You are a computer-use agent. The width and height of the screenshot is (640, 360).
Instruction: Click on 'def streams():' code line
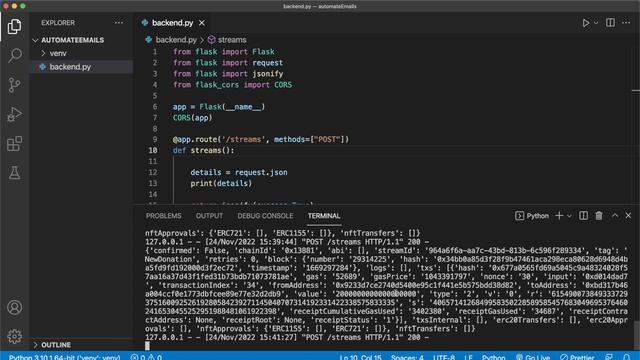[203, 150]
